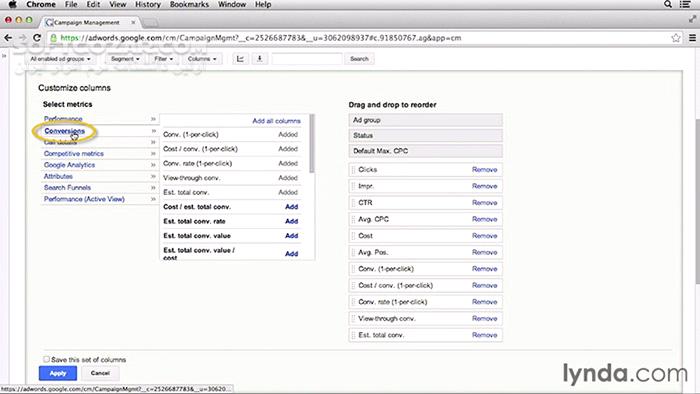Click the download report icon
This screenshot has height=394, width=700.
click(x=259, y=58)
